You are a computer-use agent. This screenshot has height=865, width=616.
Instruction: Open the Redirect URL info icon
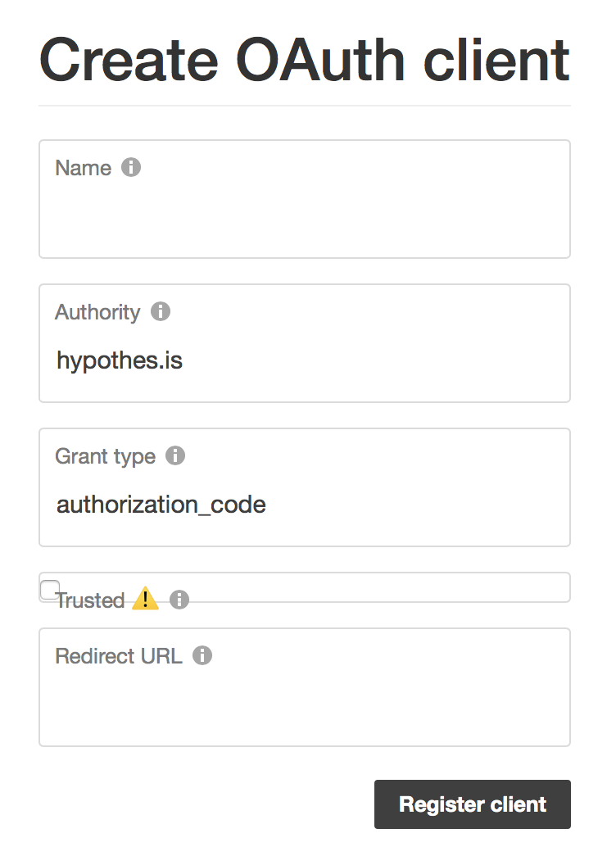pos(202,655)
